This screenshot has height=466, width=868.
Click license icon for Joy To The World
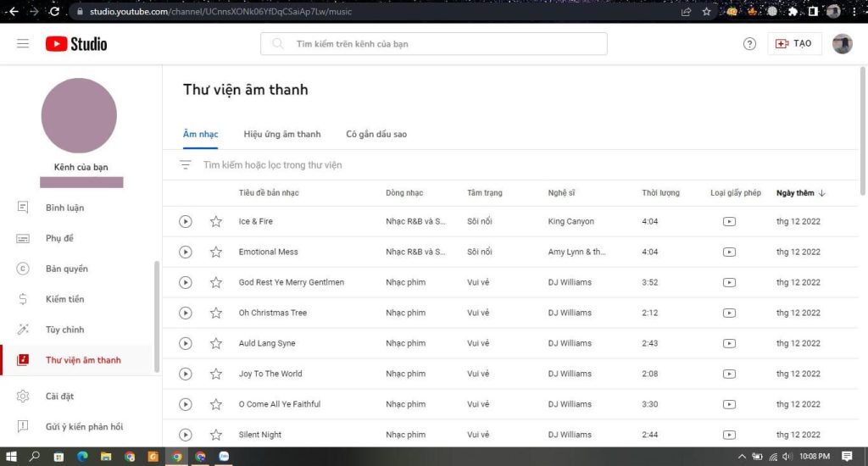pyautogui.click(x=729, y=374)
